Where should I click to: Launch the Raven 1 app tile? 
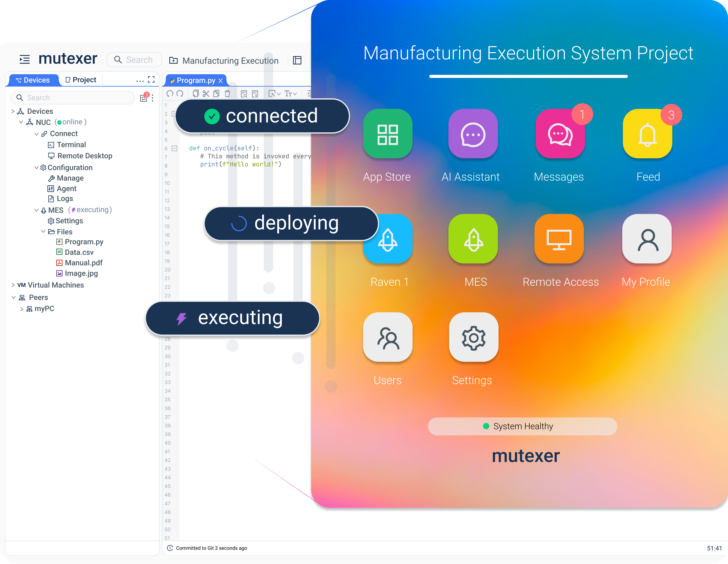[387, 239]
